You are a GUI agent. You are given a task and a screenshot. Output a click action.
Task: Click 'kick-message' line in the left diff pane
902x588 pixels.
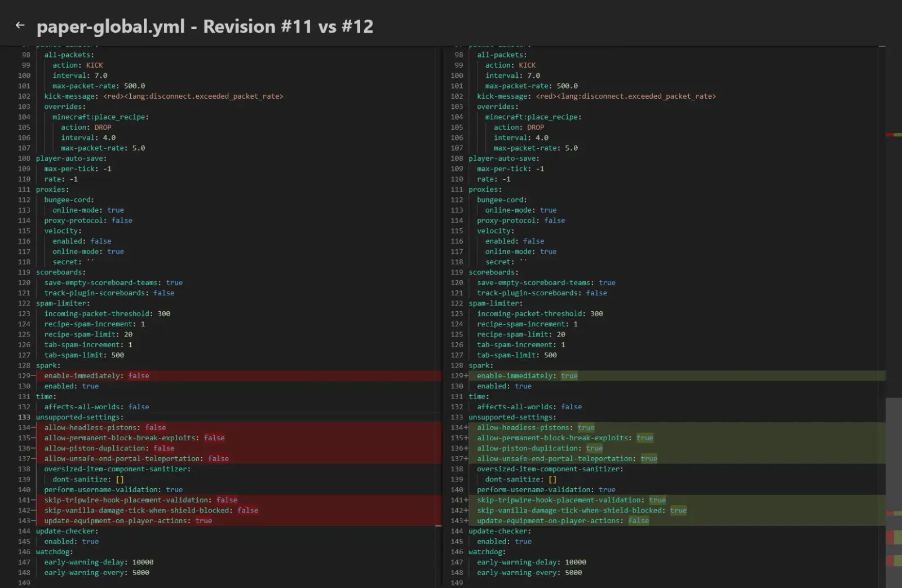[x=163, y=96]
